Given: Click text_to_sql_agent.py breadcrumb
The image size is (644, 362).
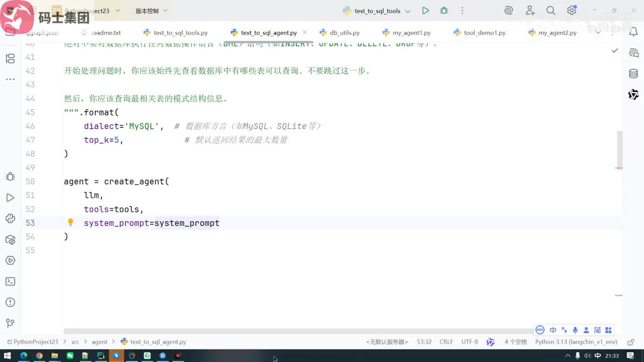Looking at the screenshot, I should 153,342.
